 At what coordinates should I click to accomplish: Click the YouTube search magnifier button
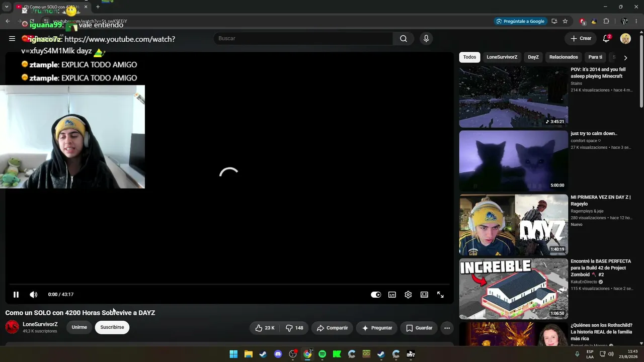(404, 39)
